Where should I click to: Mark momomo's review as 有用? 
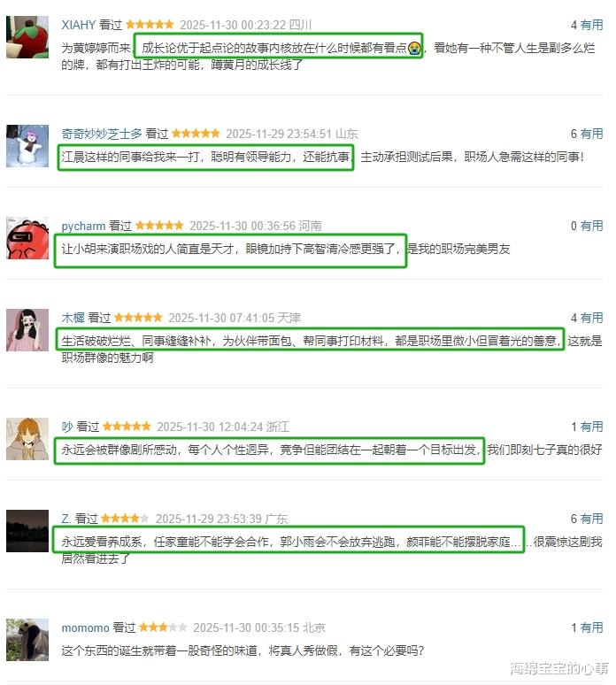click(591, 627)
